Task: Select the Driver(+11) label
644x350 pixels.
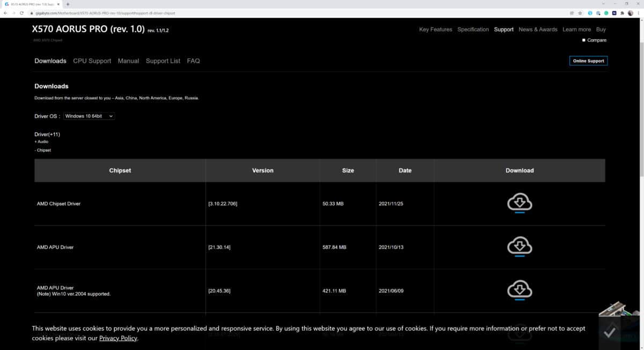Action: click(47, 134)
